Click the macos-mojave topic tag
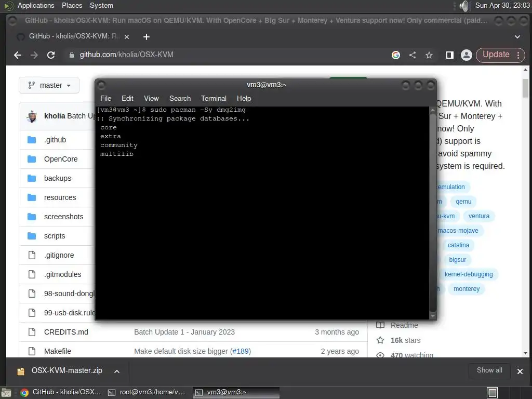 pos(458,231)
